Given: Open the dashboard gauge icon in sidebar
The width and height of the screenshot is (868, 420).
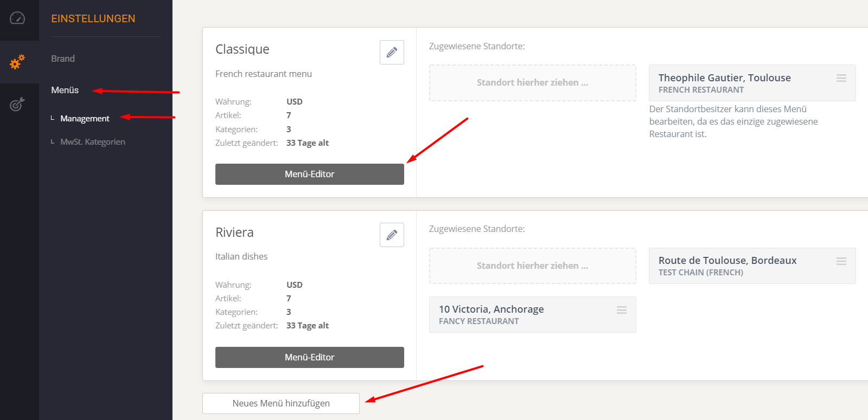Looking at the screenshot, I should [17, 18].
